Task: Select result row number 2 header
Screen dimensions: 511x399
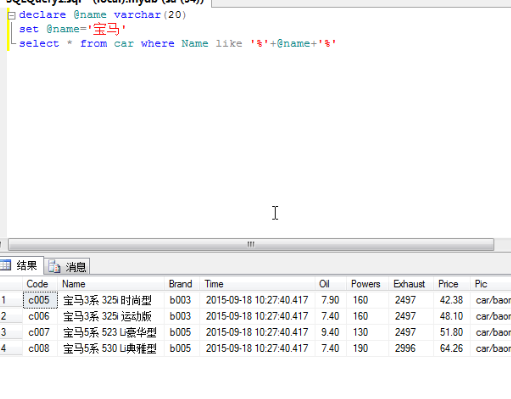Action: (11, 316)
